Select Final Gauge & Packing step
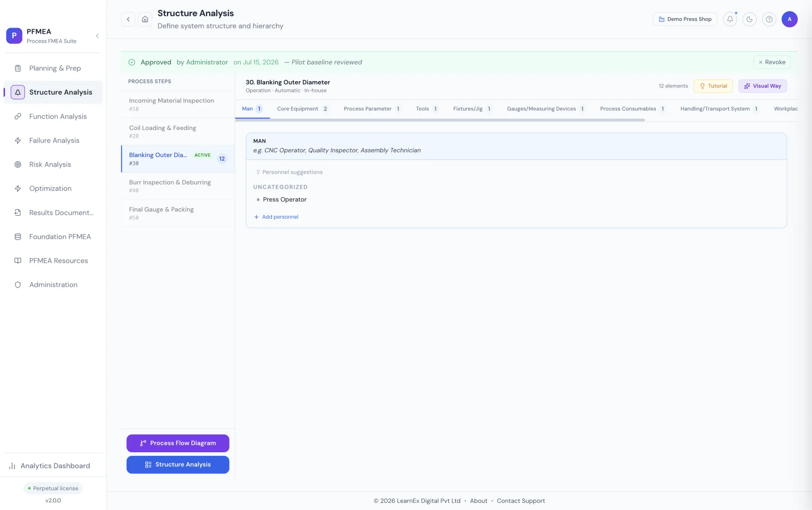812x510 pixels. click(178, 213)
